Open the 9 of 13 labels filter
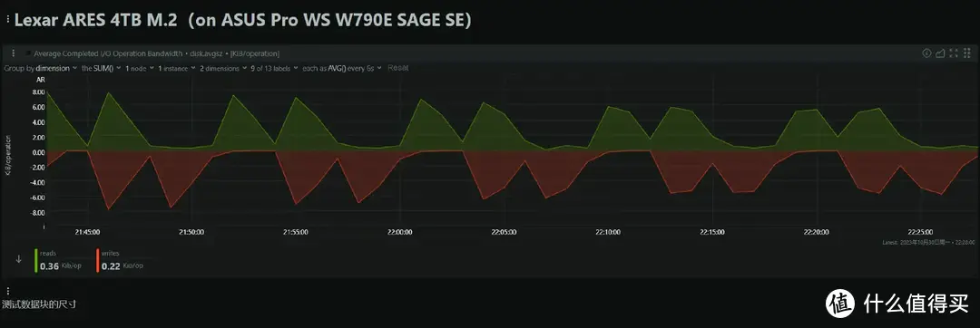Viewport: 980px width, 328px height. point(273,68)
